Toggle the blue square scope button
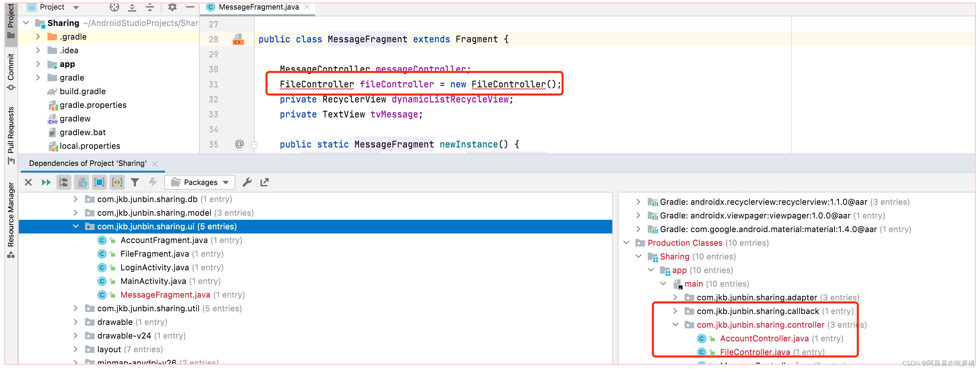Viewport: 980px width, 370px height. pyautogui.click(x=99, y=182)
